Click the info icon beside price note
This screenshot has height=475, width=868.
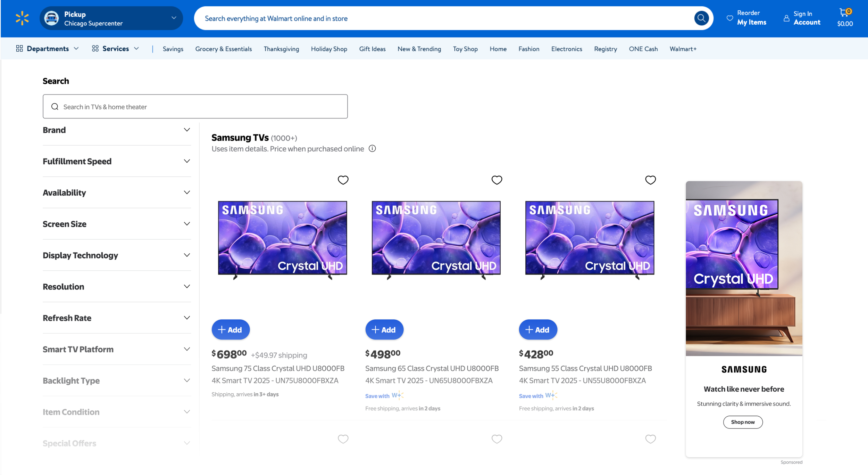coord(372,149)
